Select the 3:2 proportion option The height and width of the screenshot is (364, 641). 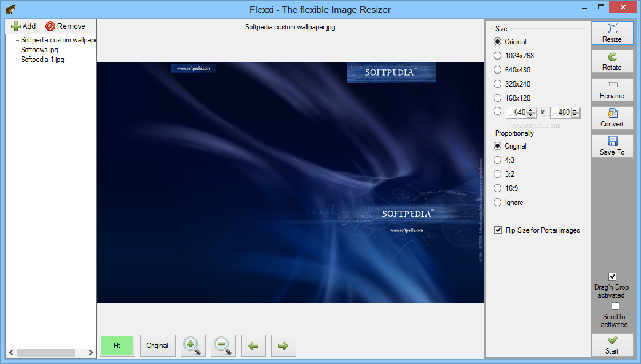pyautogui.click(x=498, y=174)
